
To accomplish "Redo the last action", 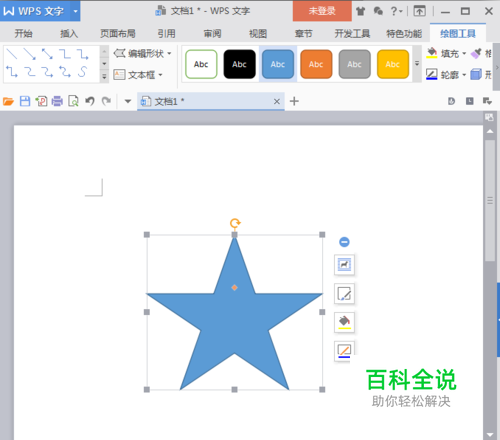I will pos(106,101).
